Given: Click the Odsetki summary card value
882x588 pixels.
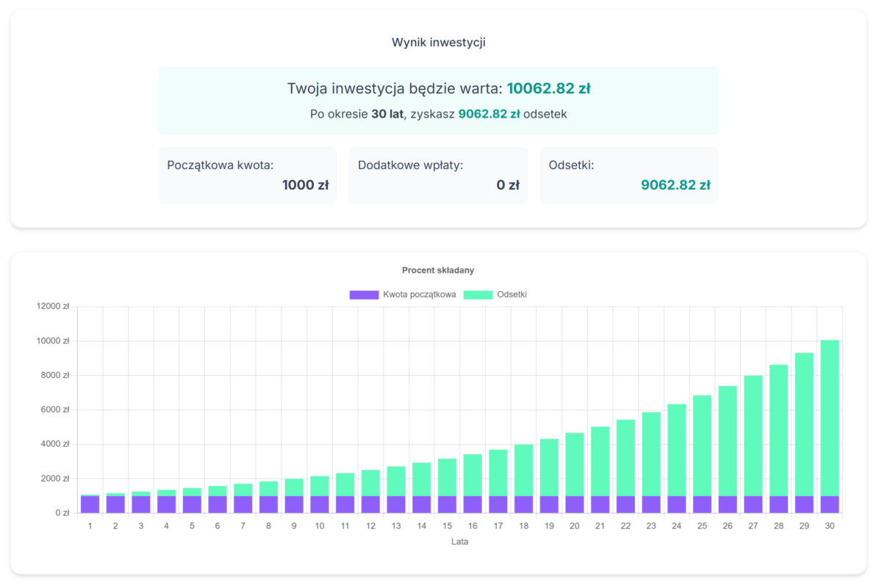Looking at the screenshot, I should tap(675, 185).
